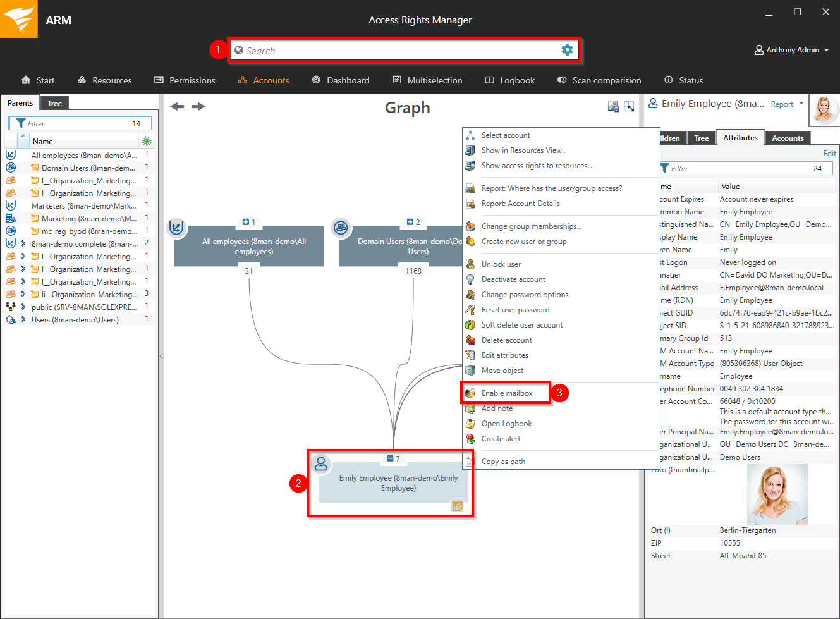
Task: Click the search settings gear icon
Action: [x=567, y=50]
